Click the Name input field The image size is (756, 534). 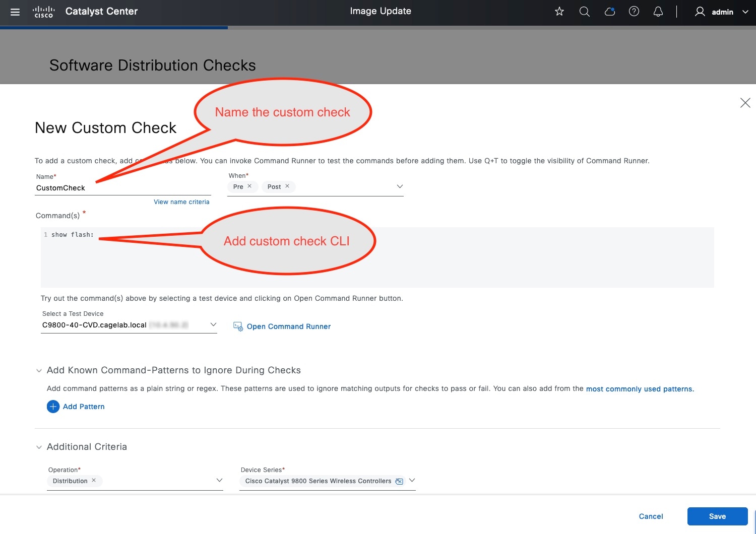point(123,188)
